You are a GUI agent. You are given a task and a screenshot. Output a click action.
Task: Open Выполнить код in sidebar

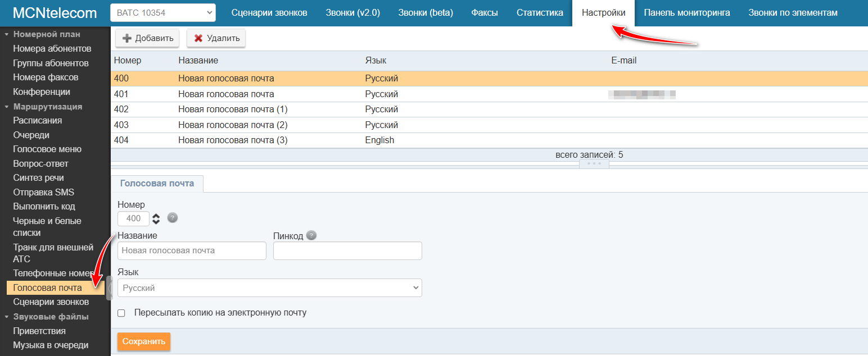(44, 206)
